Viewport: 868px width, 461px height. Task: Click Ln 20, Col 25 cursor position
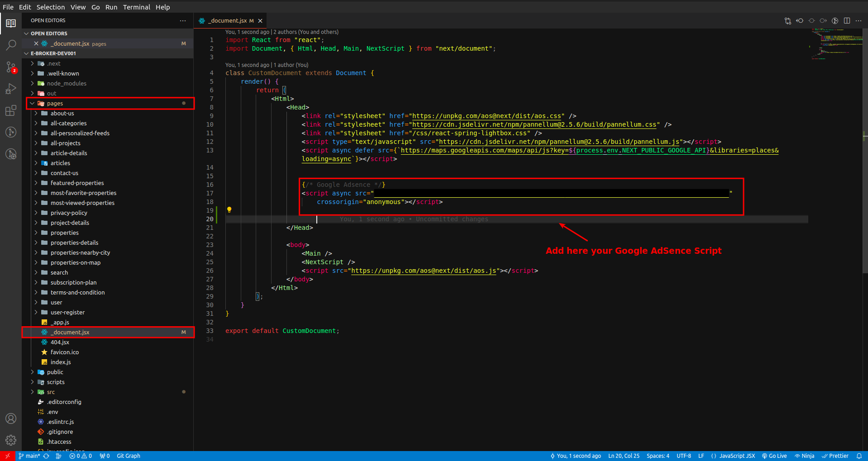coord(624,456)
